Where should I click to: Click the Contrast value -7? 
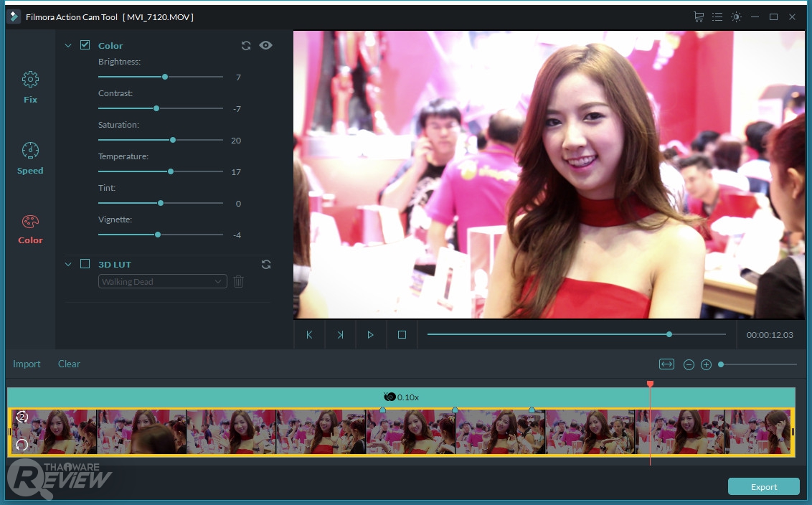[x=237, y=109]
